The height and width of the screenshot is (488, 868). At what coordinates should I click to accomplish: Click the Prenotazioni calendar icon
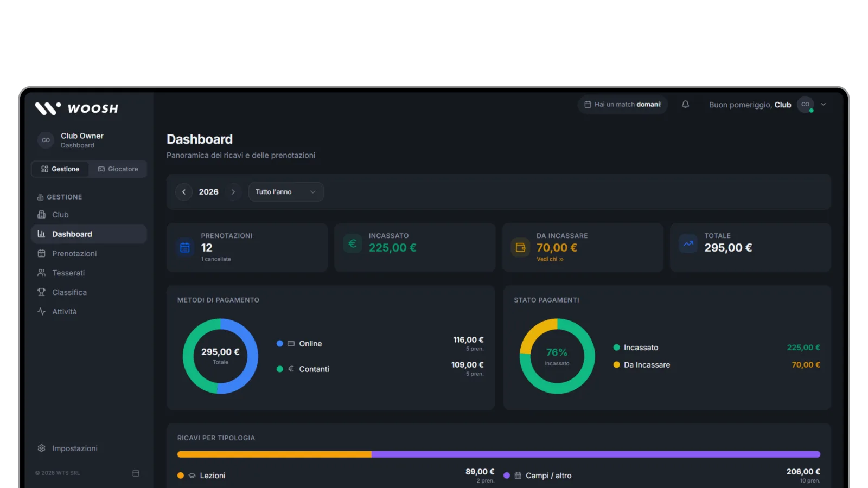tap(41, 254)
